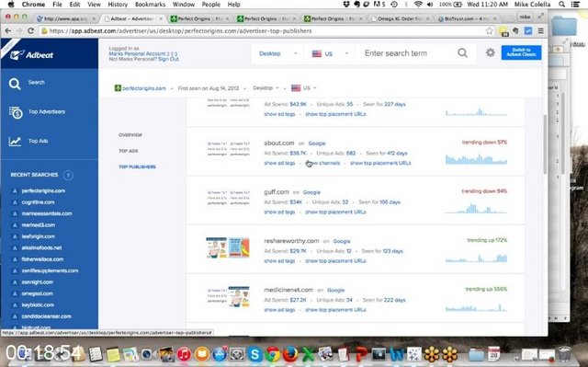Open iBooks from the dock
This screenshot has height=367, width=588.
202,354
